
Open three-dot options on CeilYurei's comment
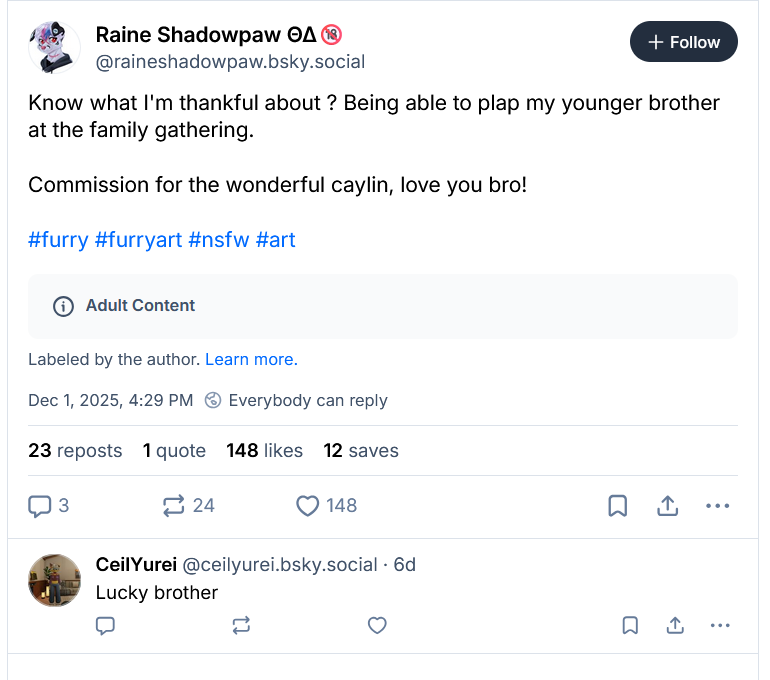(720, 626)
